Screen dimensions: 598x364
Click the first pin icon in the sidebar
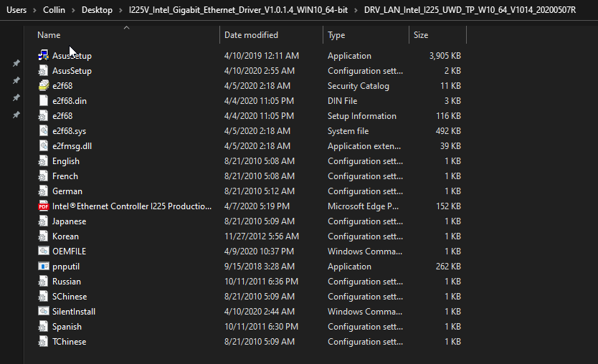[16, 63]
